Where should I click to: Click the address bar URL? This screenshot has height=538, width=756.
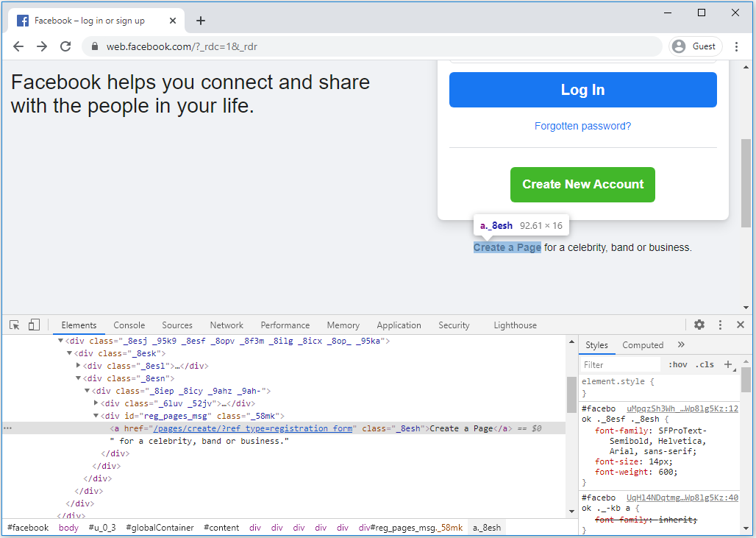[x=182, y=47]
